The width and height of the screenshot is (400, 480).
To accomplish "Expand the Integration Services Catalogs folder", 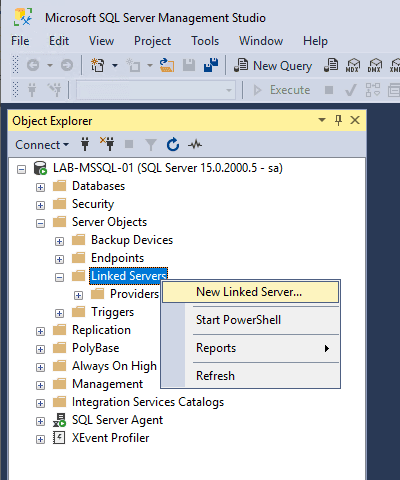I will tap(40, 403).
